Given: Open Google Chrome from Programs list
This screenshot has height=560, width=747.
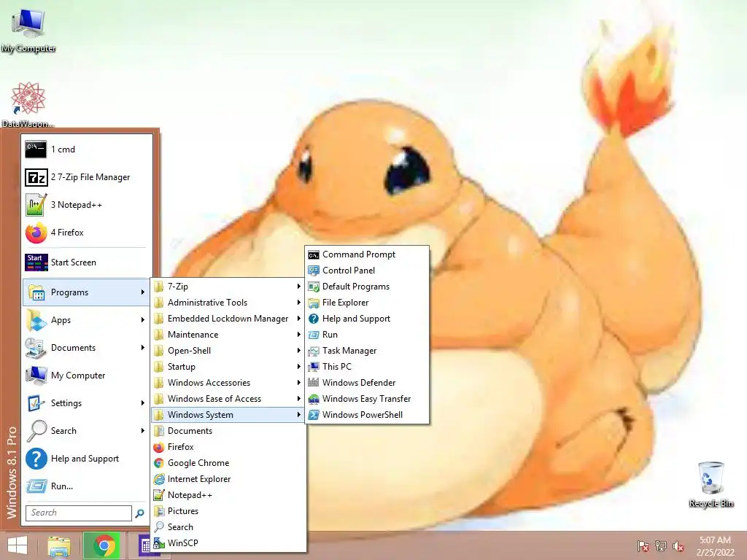Looking at the screenshot, I should click(228, 463).
